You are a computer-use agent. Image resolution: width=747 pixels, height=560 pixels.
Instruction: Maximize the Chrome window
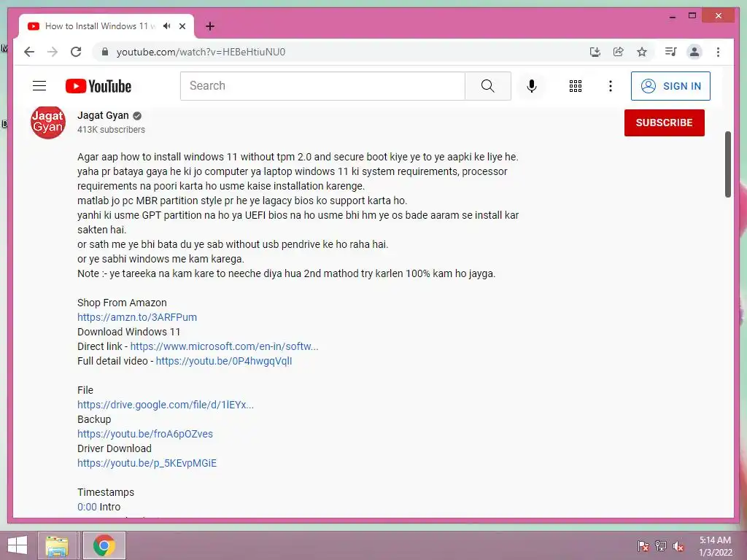click(x=692, y=16)
